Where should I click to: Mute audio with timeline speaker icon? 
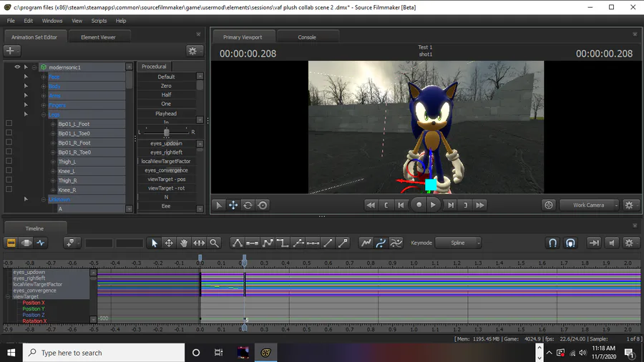click(x=612, y=243)
